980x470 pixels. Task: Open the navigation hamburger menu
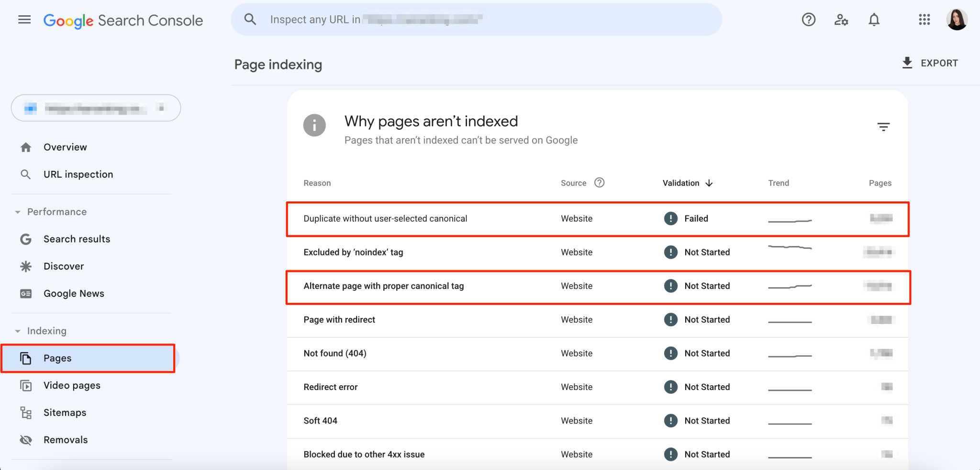tap(23, 19)
